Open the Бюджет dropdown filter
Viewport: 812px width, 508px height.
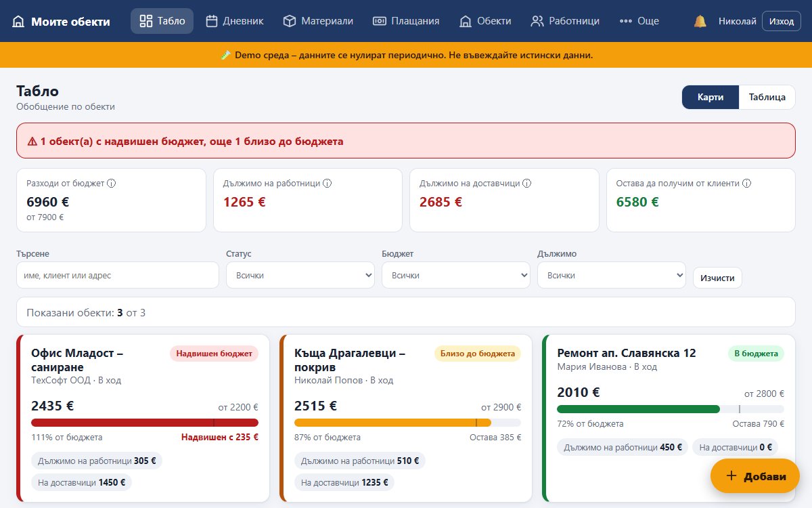(x=456, y=275)
